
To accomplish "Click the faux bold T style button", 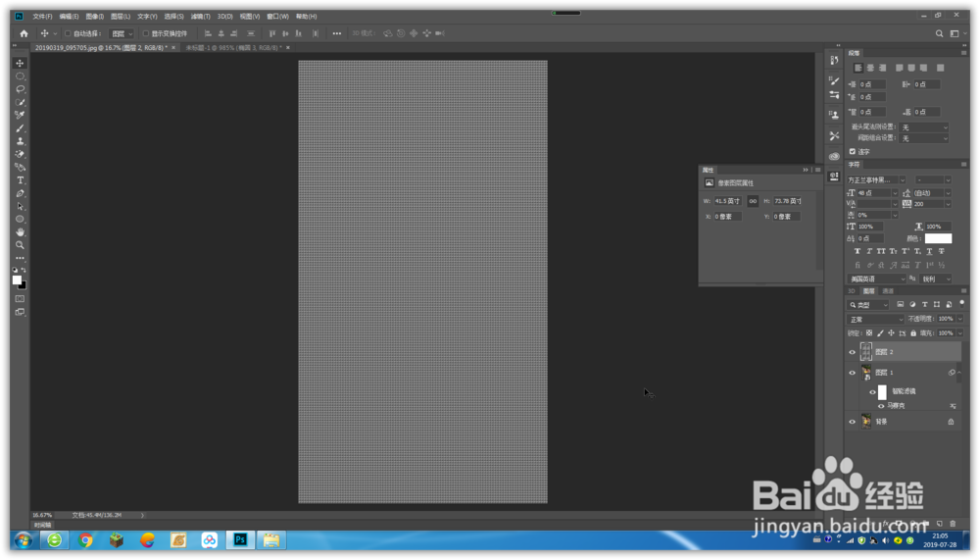I will coord(857,251).
